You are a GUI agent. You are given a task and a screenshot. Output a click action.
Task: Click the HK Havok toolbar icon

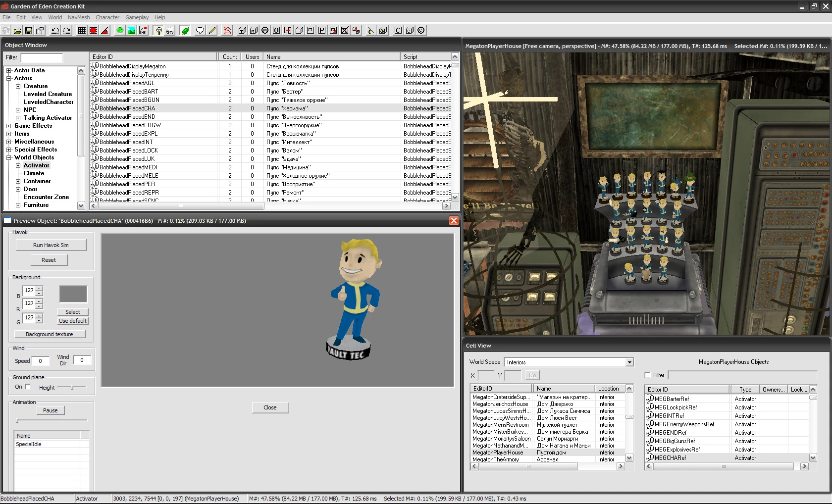pyautogui.click(x=143, y=31)
